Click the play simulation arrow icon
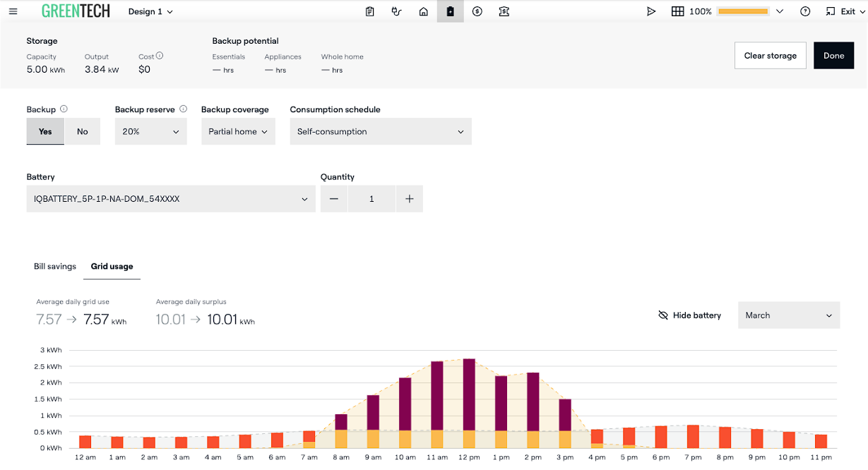The image size is (868, 470). tap(651, 11)
